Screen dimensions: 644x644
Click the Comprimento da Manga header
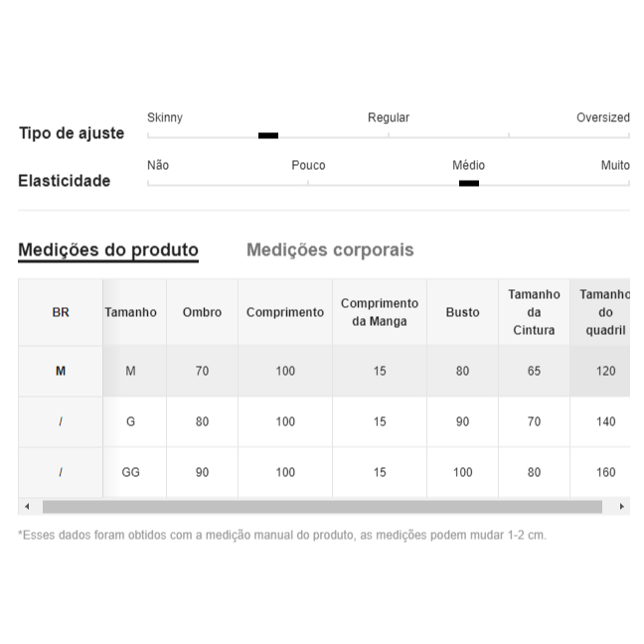[380, 312]
